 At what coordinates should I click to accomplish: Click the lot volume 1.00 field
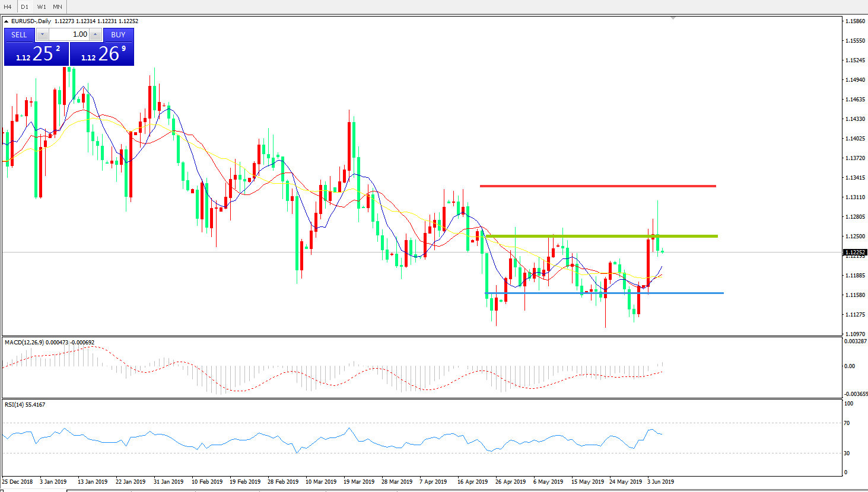[x=68, y=34]
